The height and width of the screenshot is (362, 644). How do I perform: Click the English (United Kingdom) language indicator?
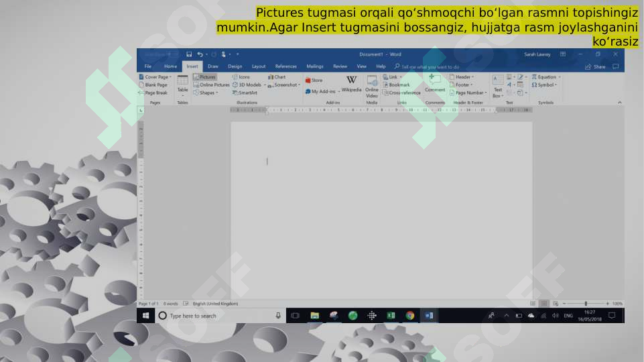pyautogui.click(x=215, y=304)
